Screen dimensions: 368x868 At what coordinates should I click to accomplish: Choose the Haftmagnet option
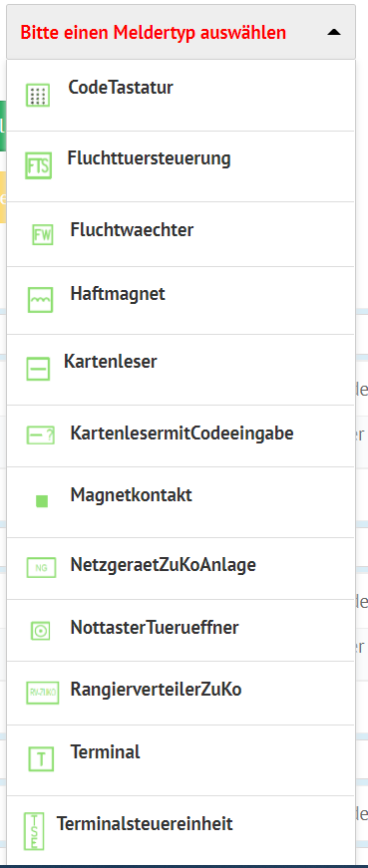(x=181, y=300)
